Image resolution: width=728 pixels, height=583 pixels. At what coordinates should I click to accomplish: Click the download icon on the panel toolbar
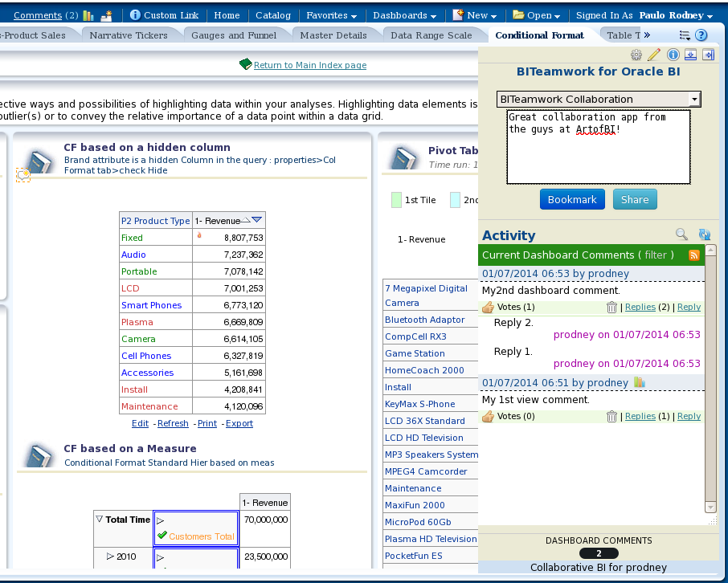click(x=693, y=55)
